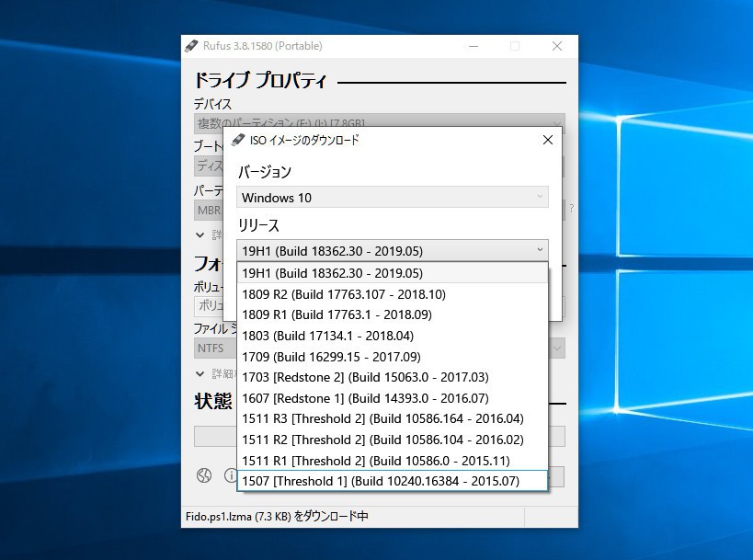Open the バージョン dropdown showing Windows 10
Viewport: 753px width, 560px height.
(393, 198)
